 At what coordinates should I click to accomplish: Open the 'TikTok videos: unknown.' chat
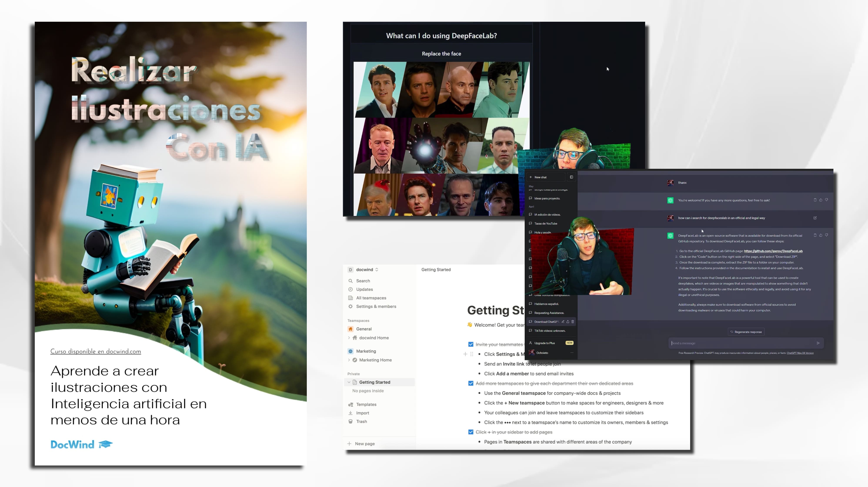(550, 331)
